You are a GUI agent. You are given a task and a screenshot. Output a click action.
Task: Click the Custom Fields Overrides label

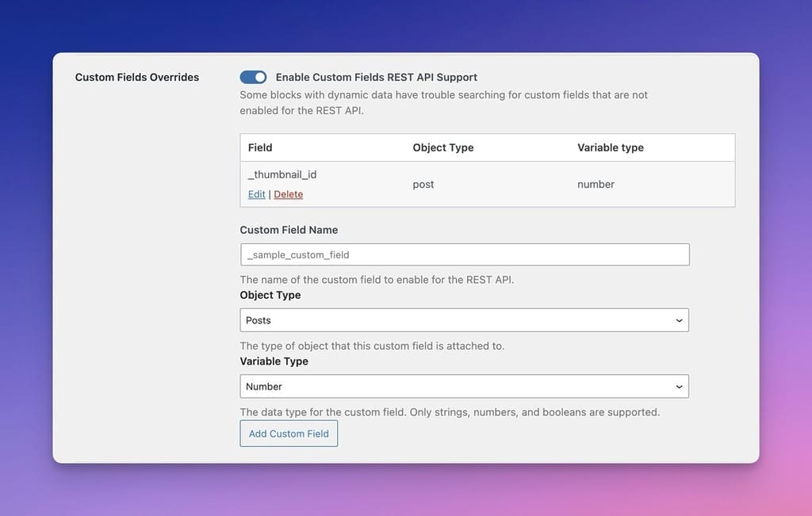point(136,77)
